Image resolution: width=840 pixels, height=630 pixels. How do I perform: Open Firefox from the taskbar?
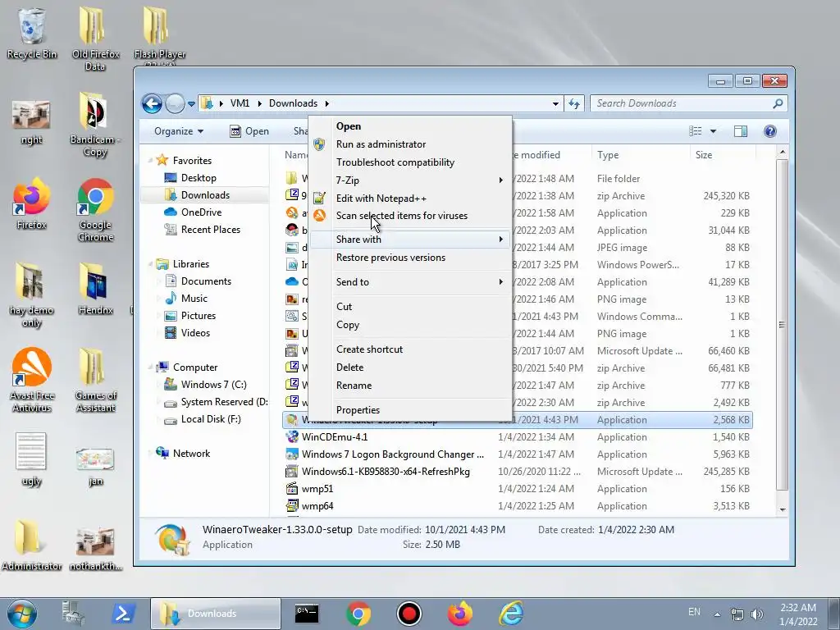point(460,614)
